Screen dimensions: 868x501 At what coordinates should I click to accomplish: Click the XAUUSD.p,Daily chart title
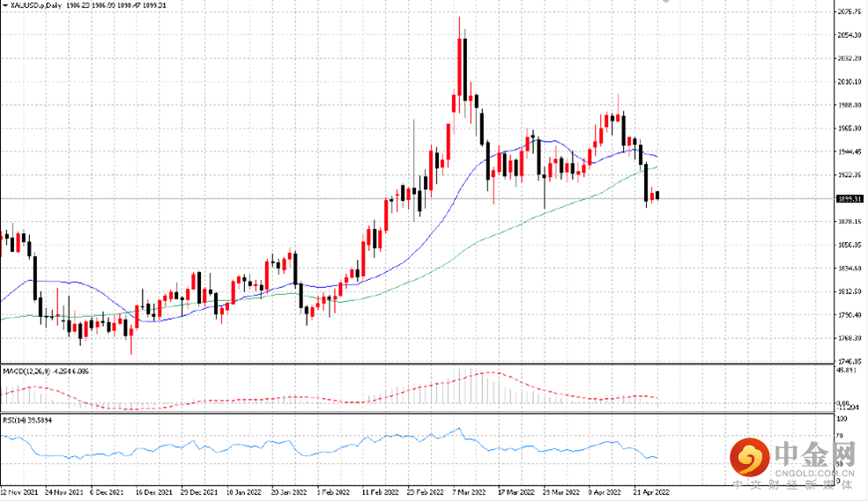pos(36,5)
